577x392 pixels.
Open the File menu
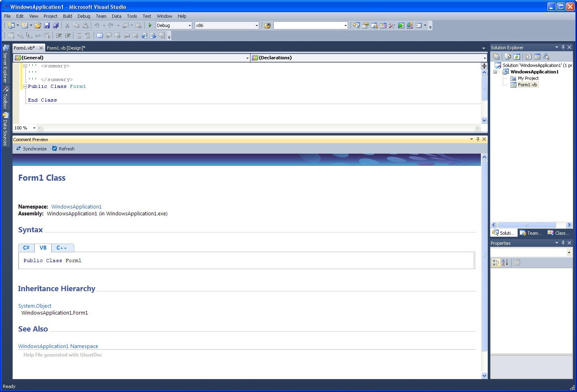point(7,16)
